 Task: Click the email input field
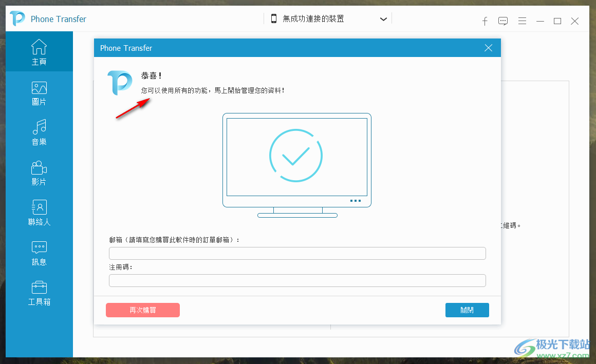(x=297, y=253)
